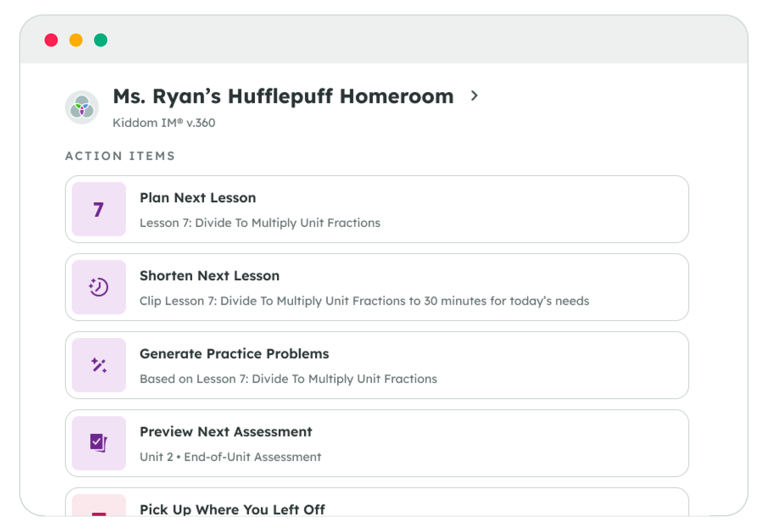
Task: Click Based on Lesson 7 description text
Action: point(288,379)
